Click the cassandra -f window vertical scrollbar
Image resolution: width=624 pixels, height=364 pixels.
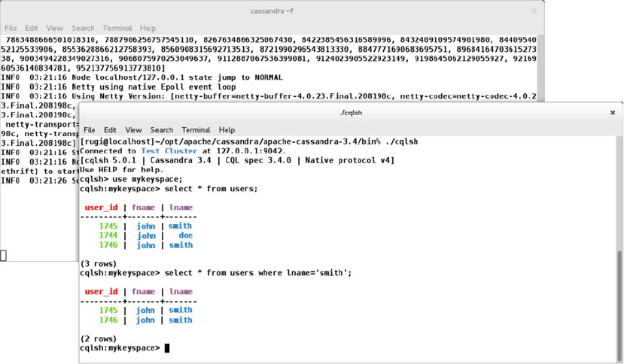click(x=540, y=68)
